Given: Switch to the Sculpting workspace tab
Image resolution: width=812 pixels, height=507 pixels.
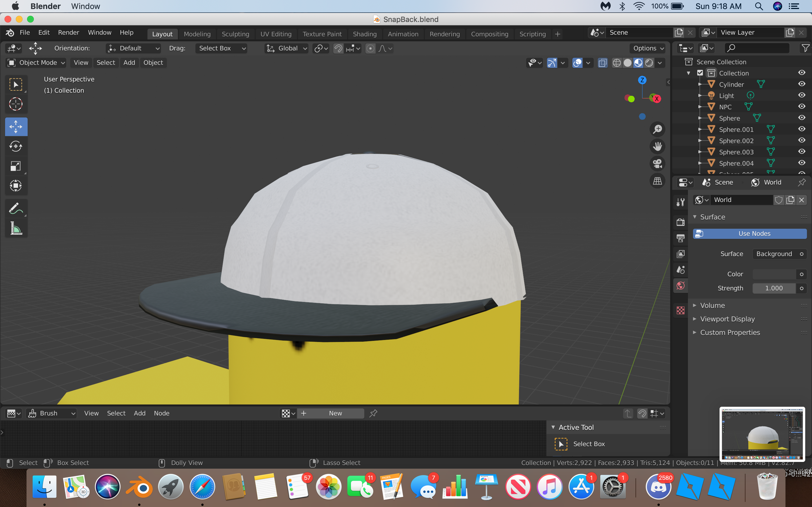Looking at the screenshot, I should (x=235, y=34).
